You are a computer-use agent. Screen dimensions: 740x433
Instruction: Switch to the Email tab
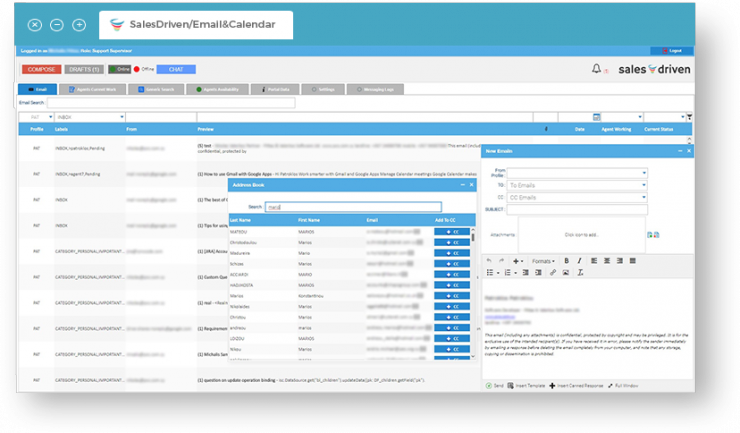37,89
